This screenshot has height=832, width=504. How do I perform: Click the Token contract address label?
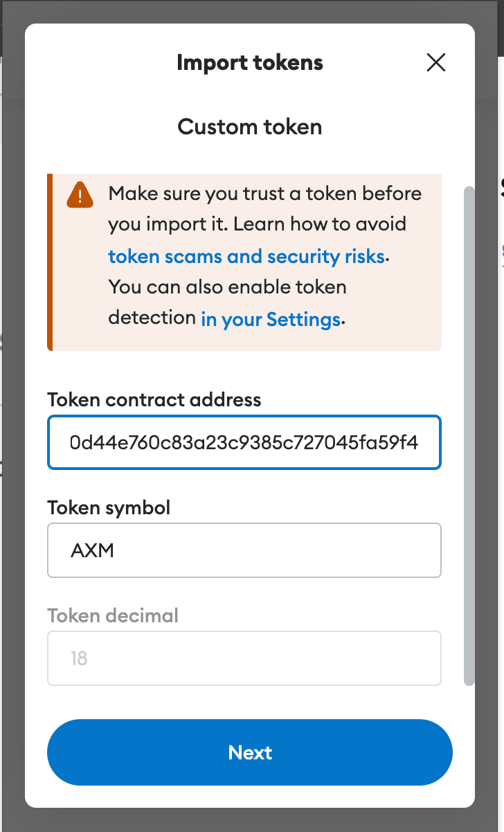click(154, 399)
